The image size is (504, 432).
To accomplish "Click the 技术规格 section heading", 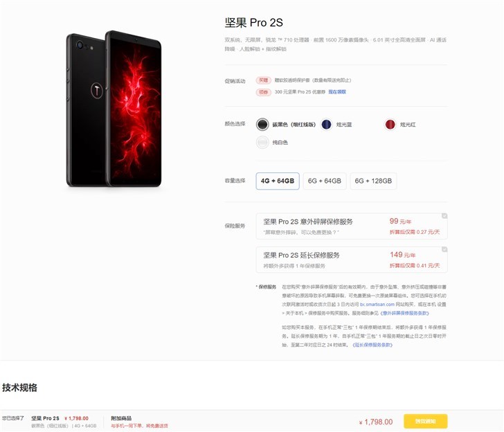I will [x=19, y=388].
